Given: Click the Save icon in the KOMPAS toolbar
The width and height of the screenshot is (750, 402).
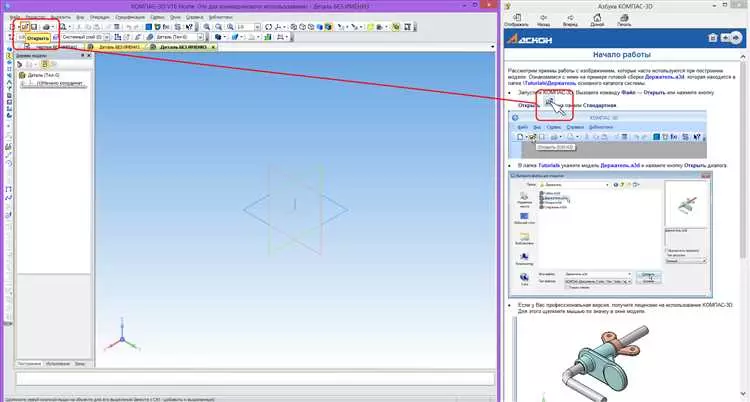Looking at the screenshot, I should (x=33, y=27).
